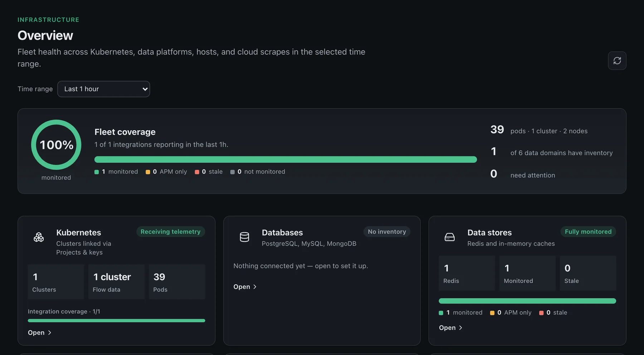644x355 pixels.
Task: Click 'of 6 data domains have inventory'
Action: 561,153
